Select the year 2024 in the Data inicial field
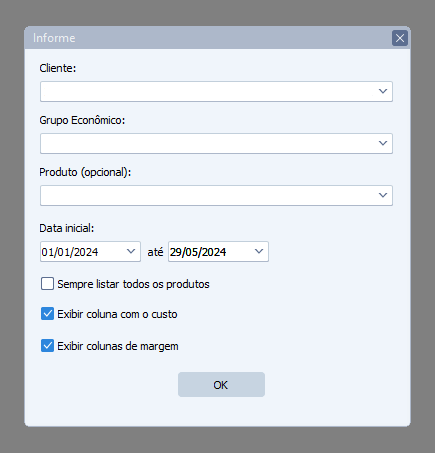 pyautogui.click(x=86, y=252)
